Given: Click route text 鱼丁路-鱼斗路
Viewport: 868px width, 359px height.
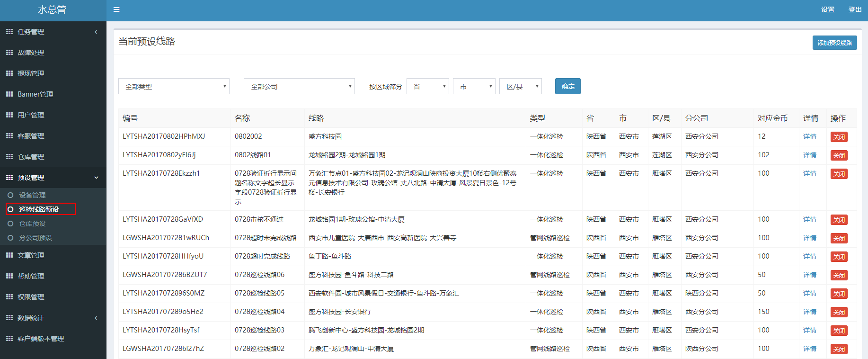Looking at the screenshot, I should click(x=330, y=256).
